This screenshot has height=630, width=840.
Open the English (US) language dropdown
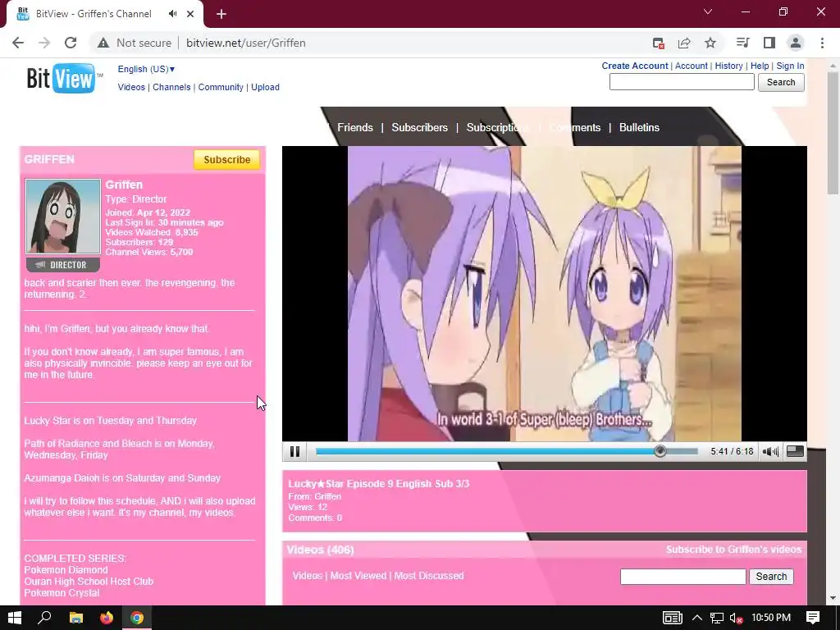[146, 69]
